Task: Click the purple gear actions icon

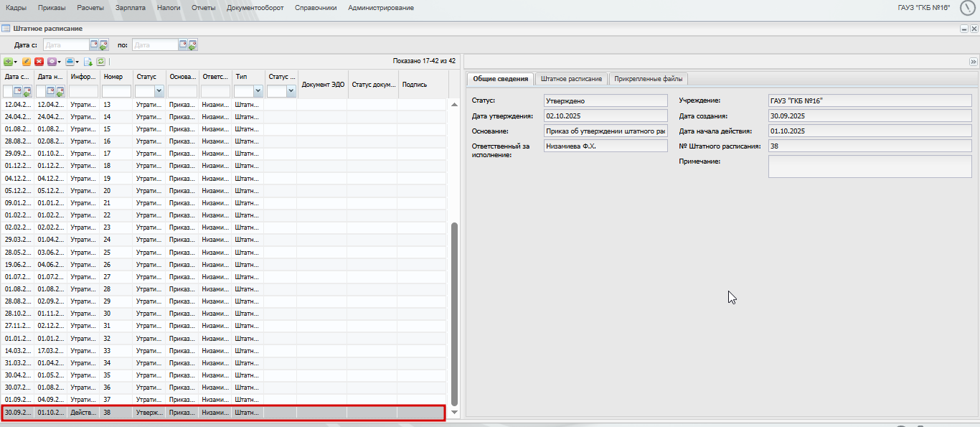Action: pos(52,62)
